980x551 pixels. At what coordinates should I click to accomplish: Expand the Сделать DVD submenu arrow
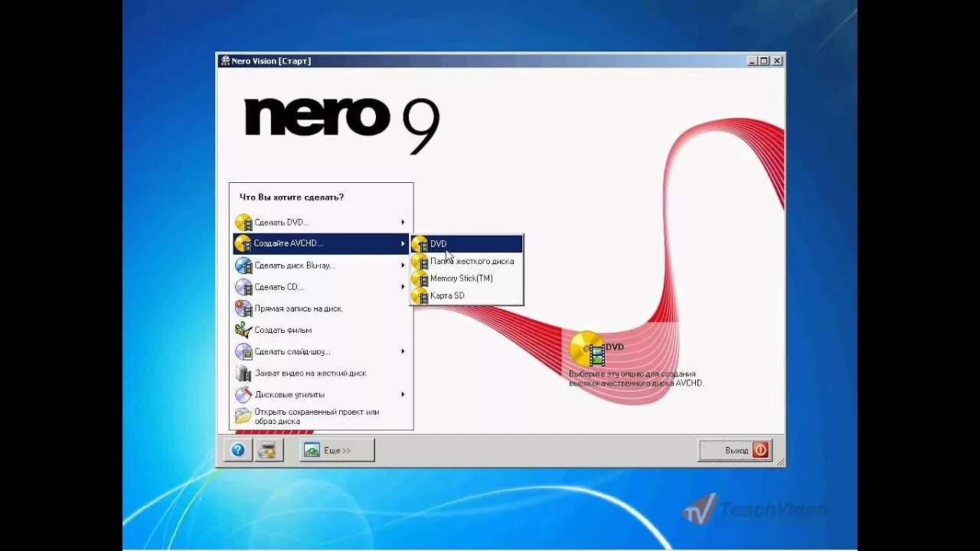(x=403, y=223)
